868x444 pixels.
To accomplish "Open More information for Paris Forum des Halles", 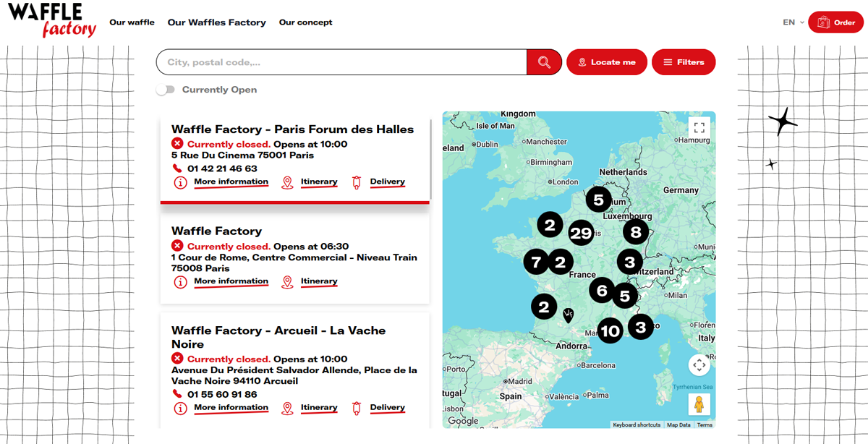I will [x=231, y=182].
